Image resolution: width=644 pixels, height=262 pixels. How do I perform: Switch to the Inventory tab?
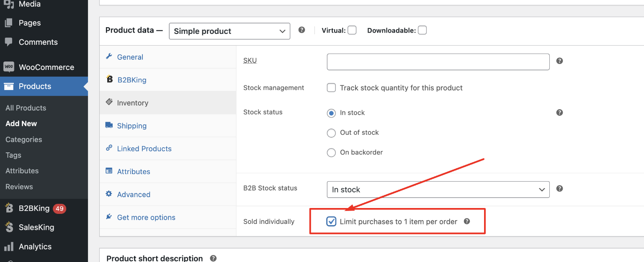(x=168, y=103)
